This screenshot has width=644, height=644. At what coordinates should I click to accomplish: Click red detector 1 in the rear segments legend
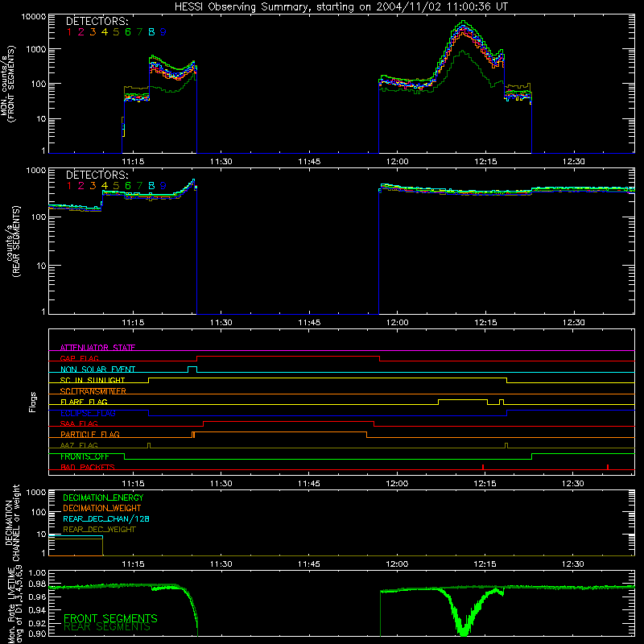pos(69,186)
